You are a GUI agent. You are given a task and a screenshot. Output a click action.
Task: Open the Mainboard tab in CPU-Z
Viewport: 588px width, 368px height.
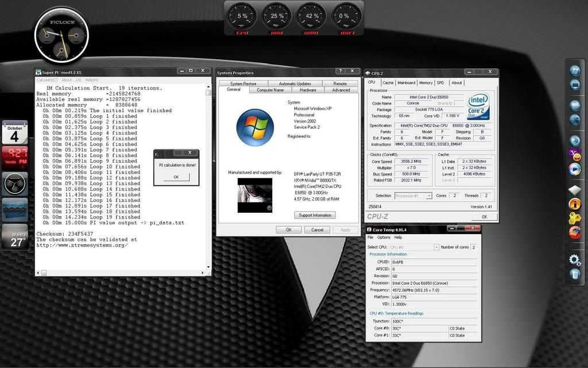click(x=406, y=83)
